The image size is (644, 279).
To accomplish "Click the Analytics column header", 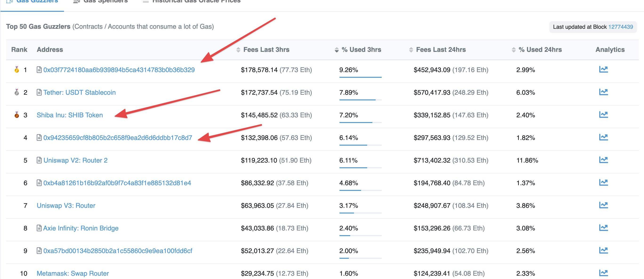I will tap(610, 49).
